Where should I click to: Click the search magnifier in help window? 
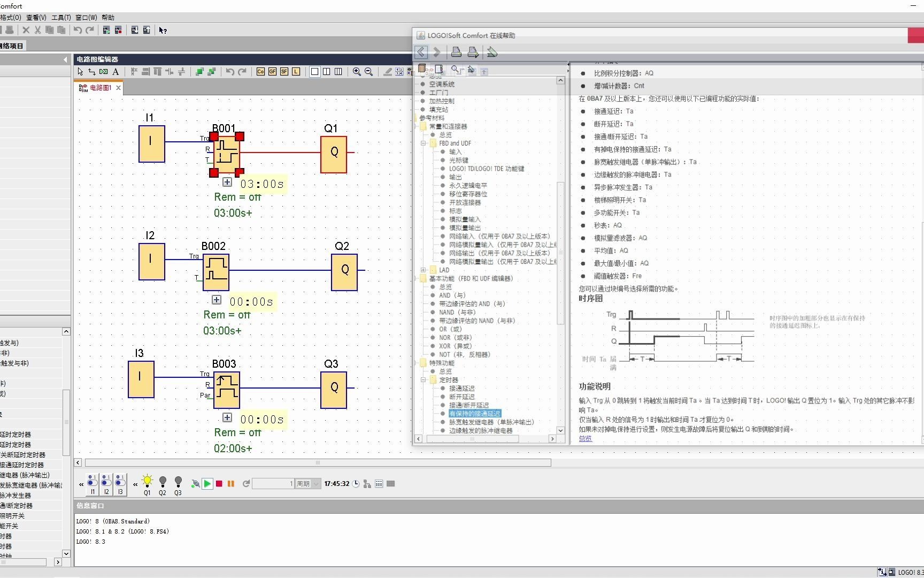point(456,69)
